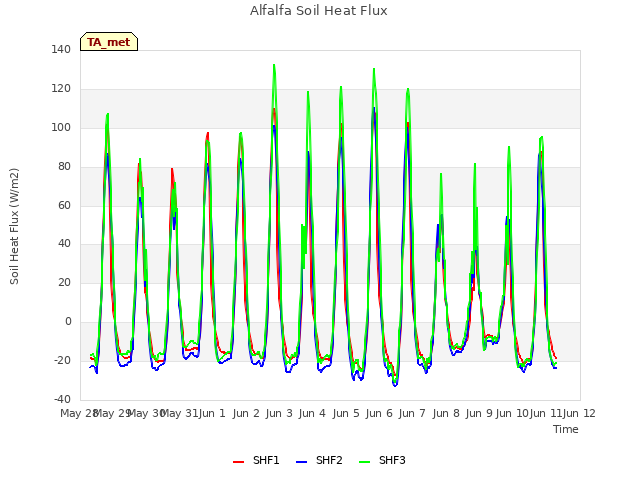Click the chart title Alfalfa Soil Heat Flux
Image resolution: width=640 pixels, height=480 pixels.
click(319, 11)
